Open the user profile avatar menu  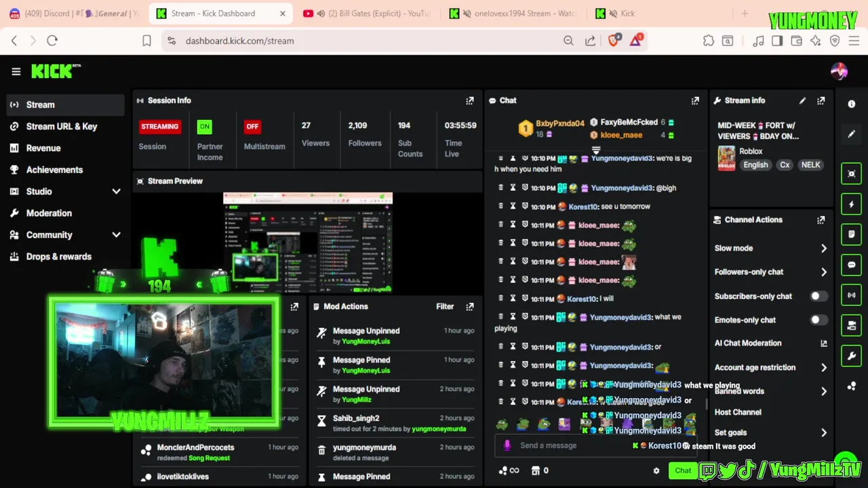tap(839, 71)
